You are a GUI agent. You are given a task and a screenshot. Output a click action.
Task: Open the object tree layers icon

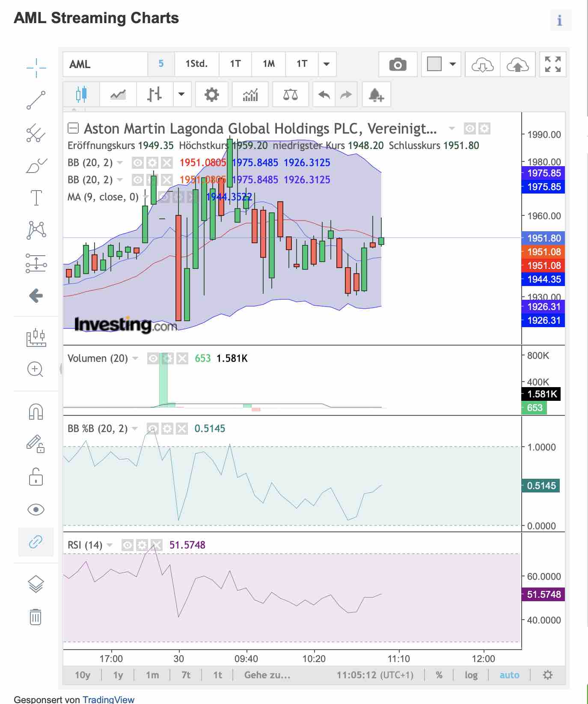click(36, 584)
